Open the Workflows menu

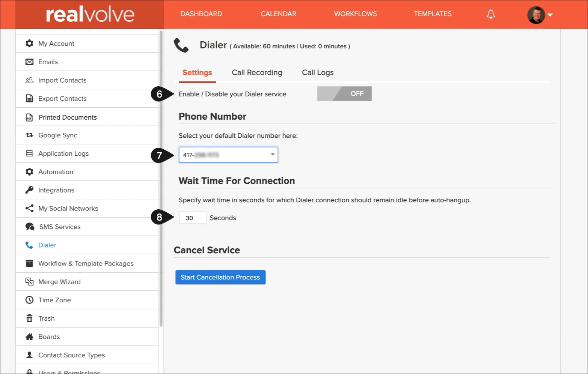click(356, 14)
